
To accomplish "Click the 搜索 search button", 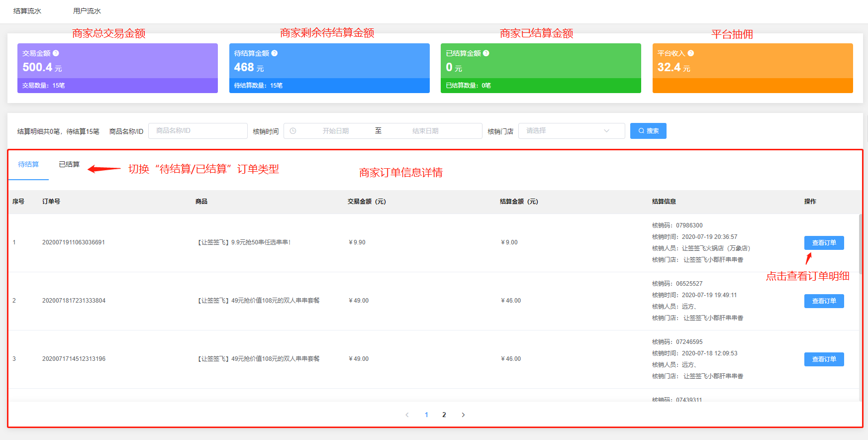I will coord(648,131).
